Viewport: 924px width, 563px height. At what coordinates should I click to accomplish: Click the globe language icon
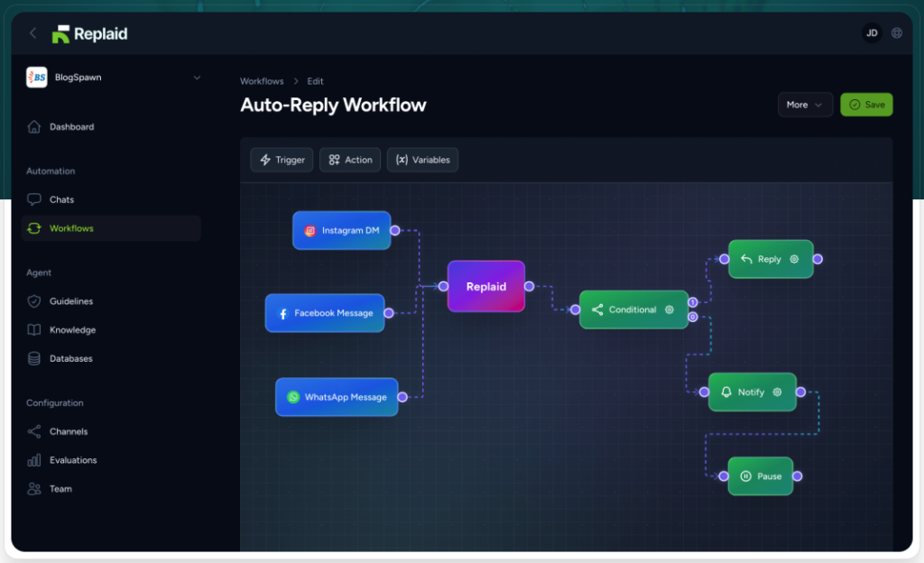[896, 33]
